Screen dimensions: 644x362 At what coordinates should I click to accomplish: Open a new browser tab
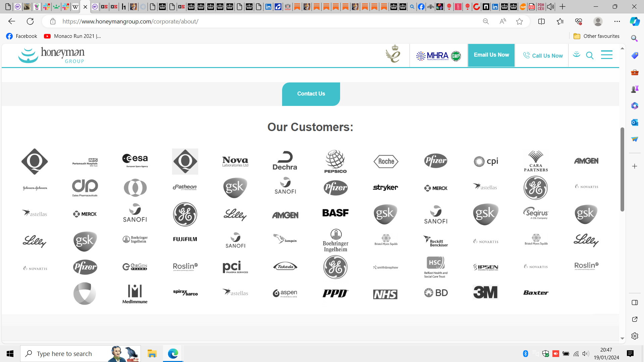[x=562, y=7]
